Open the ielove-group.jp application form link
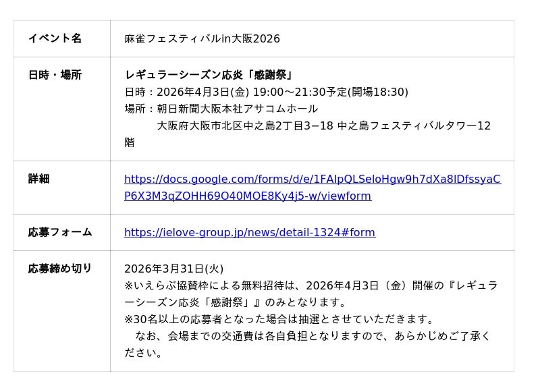 point(249,233)
